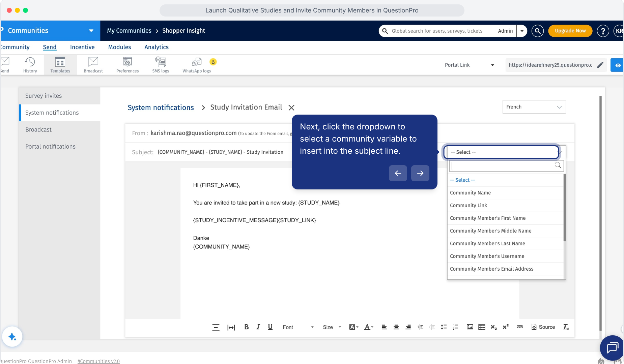Open the Size dropdown in editor
This screenshot has height=364, width=624.
[x=332, y=327]
